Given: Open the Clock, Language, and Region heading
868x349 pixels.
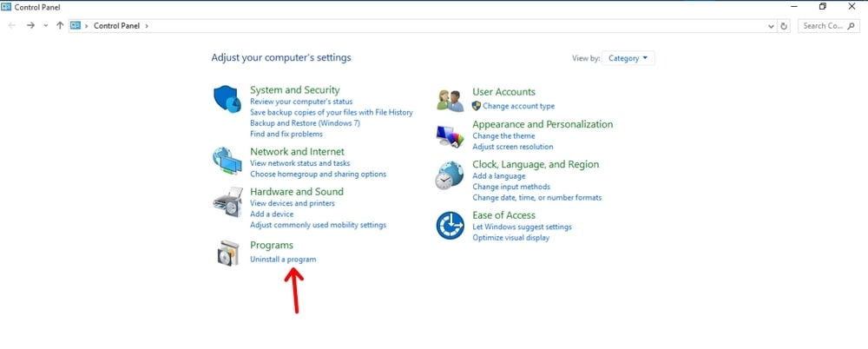Looking at the screenshot, I should [x=536, y=164].
